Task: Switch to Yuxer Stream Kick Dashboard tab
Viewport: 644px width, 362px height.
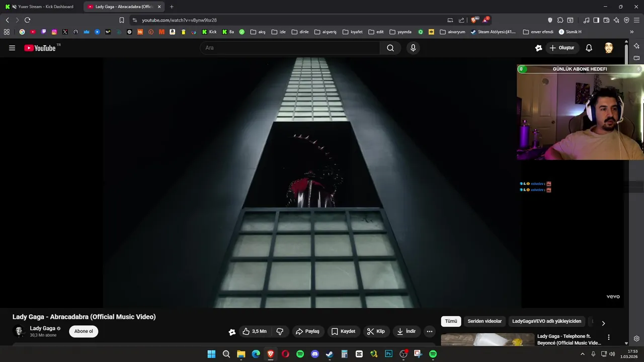Action: coord(41,7)
